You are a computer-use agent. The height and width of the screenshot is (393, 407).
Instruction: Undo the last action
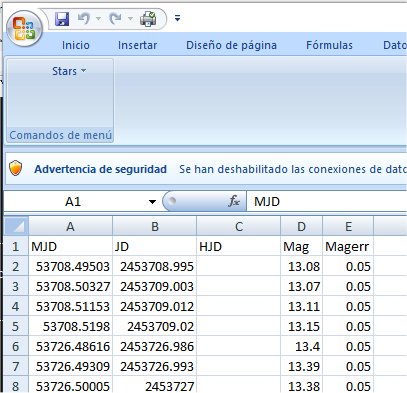(x=83, y=19)
